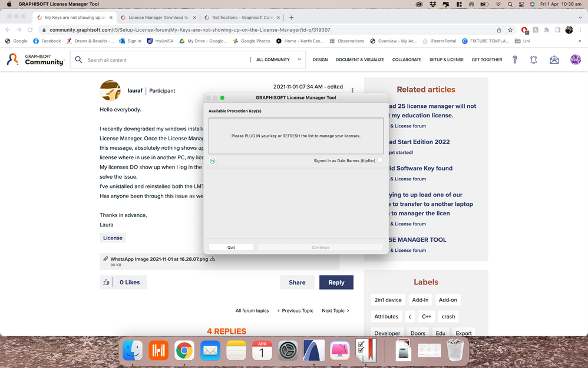Screen dimensions: 588x368
Task: Switch to Notifications - Graphisoft tab
Action: 242,17
